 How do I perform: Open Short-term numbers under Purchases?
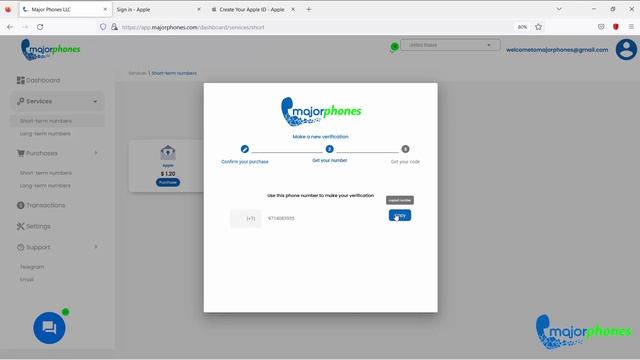pos(46,173)
